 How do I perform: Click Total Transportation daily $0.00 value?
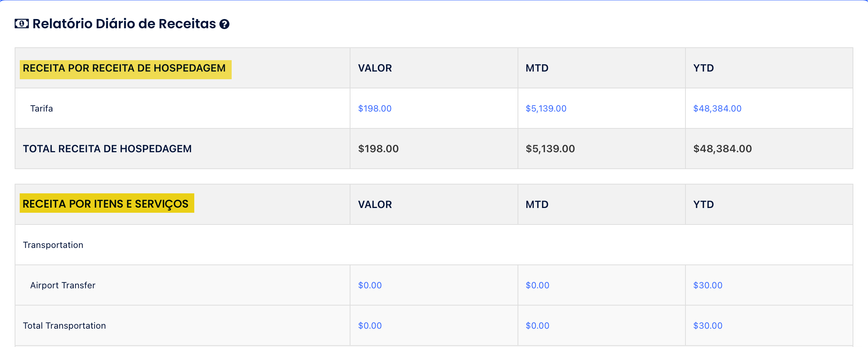click(x=370, y=326)
